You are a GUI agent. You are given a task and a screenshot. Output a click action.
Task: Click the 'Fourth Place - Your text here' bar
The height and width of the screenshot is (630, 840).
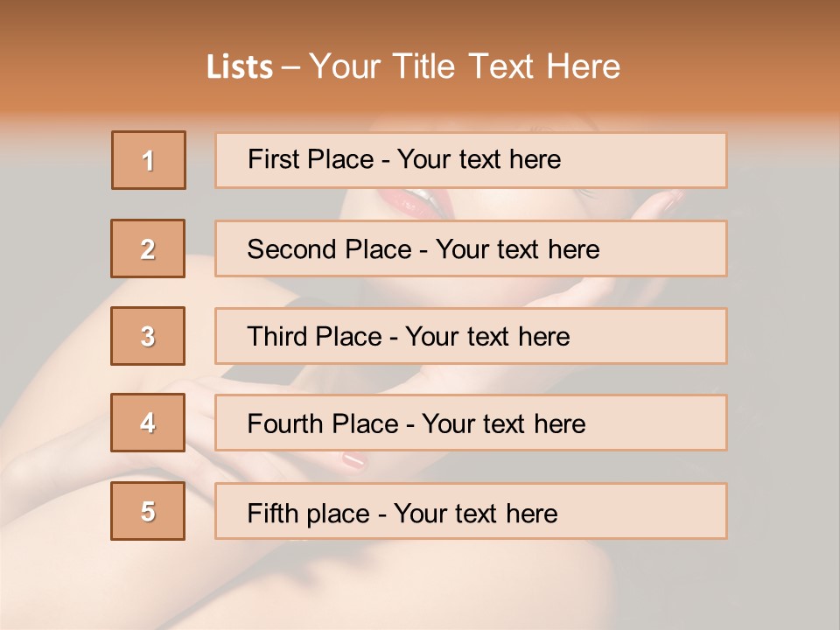pyautogui.click(x=471, y=423)
